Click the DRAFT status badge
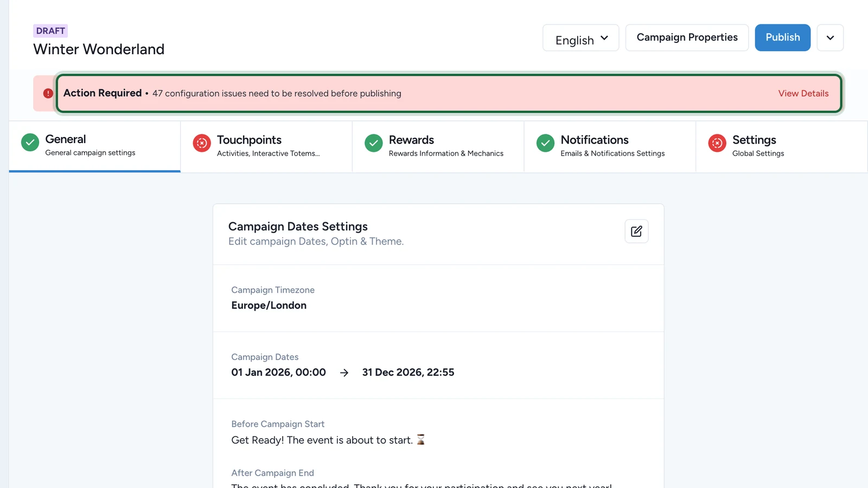 (x=50, y=31)
